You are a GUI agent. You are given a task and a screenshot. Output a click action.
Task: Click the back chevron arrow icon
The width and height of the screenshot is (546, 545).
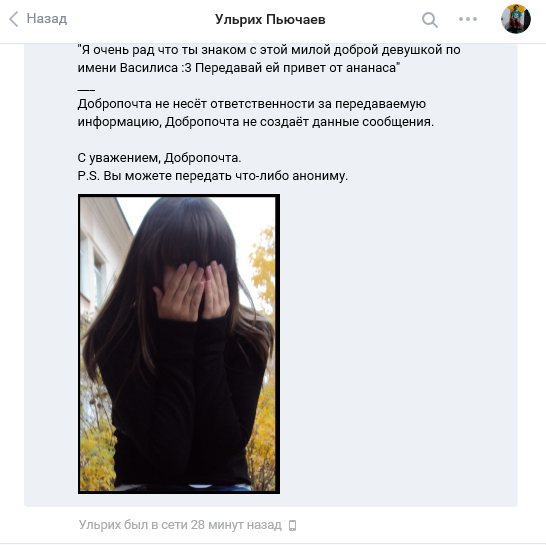point(14,19)
